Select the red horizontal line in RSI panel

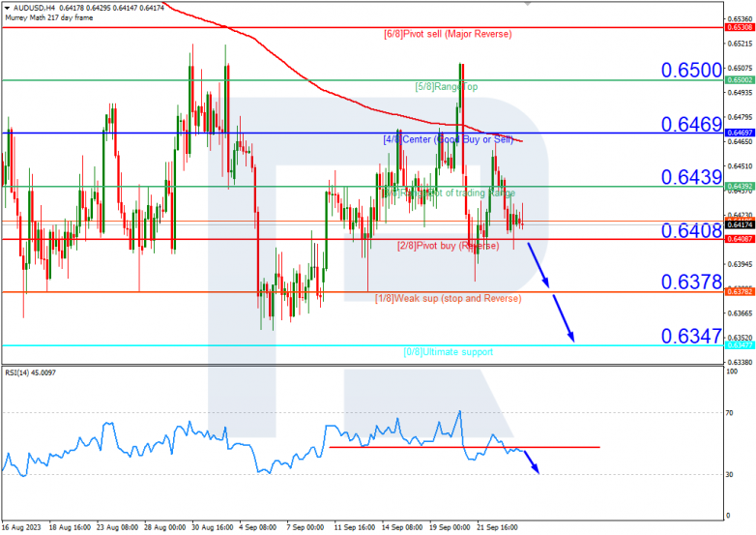pyautogui.click(x=464, y=447)
